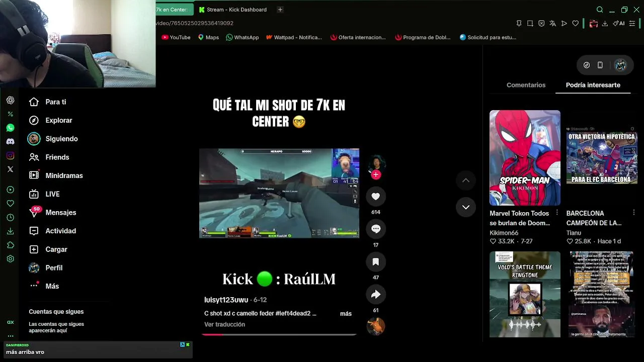Open the luisyt123uwu username link
This screenshot has width=644, height=362.
pyautogui.click(x=226, y=300)
